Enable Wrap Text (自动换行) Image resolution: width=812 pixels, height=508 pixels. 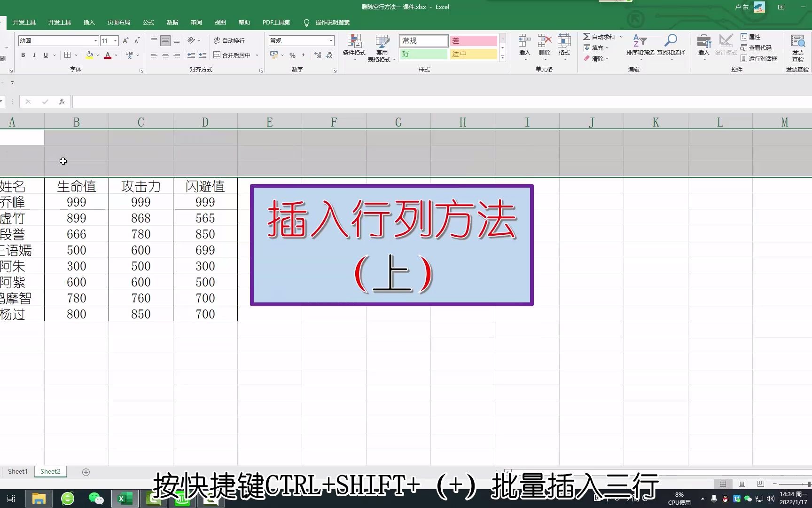point(229,40)
